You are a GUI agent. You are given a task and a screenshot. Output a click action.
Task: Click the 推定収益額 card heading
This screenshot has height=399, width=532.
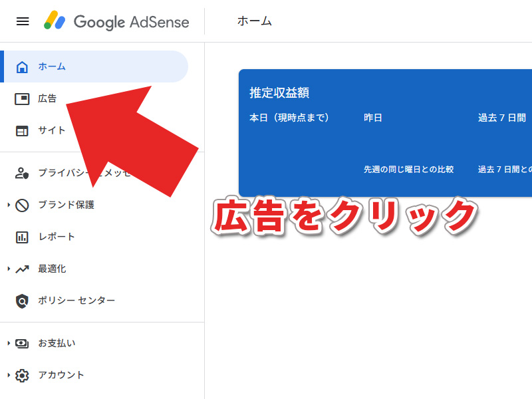(x=279, y=92)
